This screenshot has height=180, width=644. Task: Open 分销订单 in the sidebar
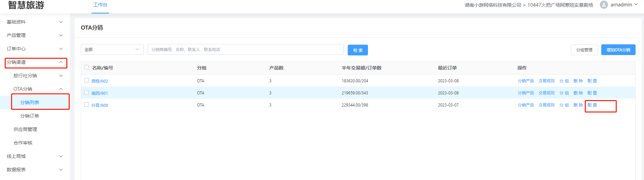30,116
